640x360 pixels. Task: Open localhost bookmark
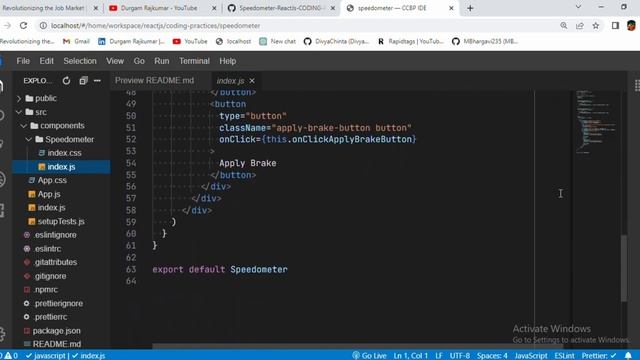(233, 41)
